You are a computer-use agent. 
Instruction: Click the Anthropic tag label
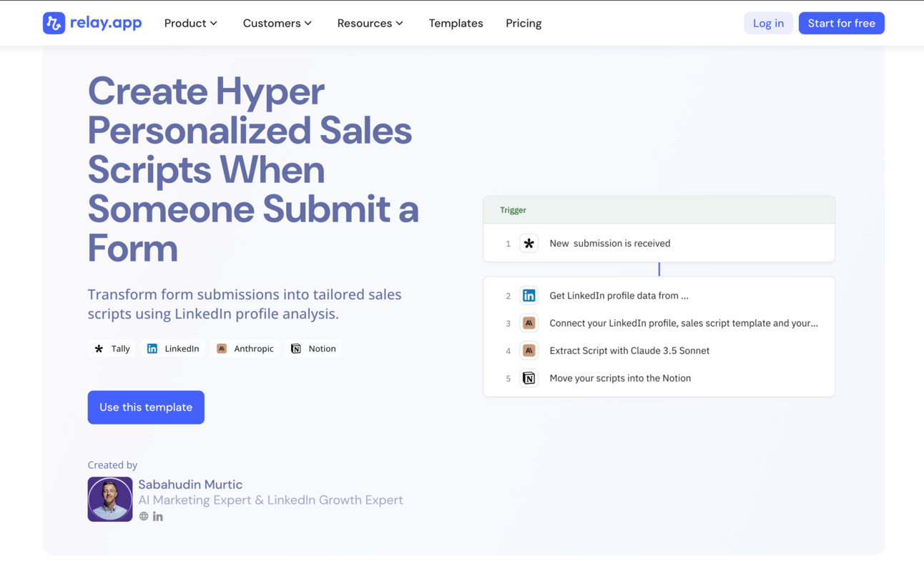pos(254,349)
